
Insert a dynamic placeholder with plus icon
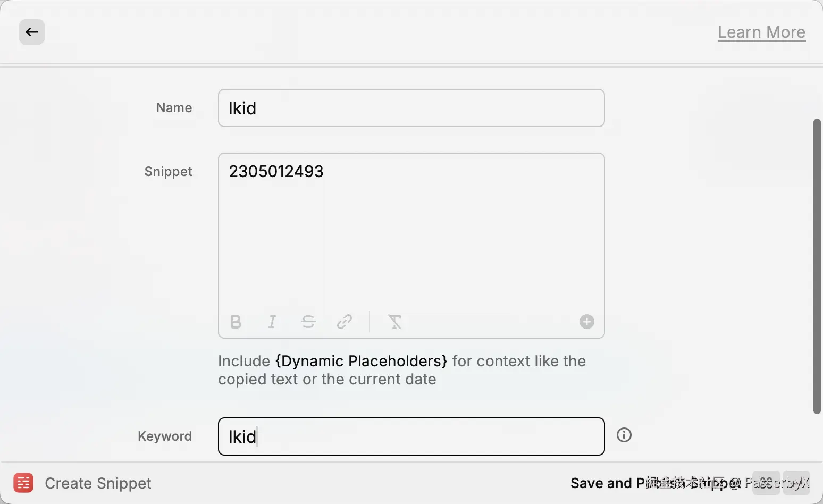click(x=586, y=322)
